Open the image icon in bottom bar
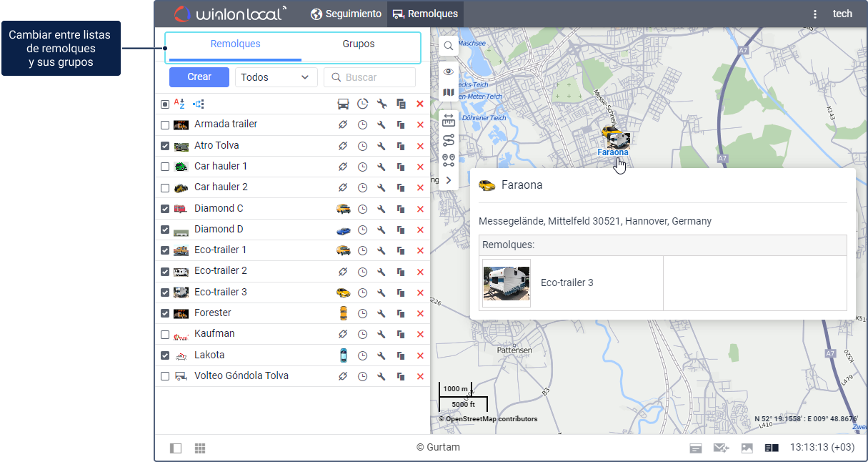868x462 pixels. (747, 448)
